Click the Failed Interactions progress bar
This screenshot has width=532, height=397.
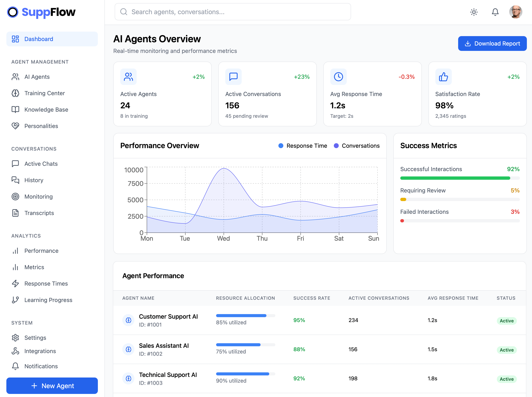(460, 221)
